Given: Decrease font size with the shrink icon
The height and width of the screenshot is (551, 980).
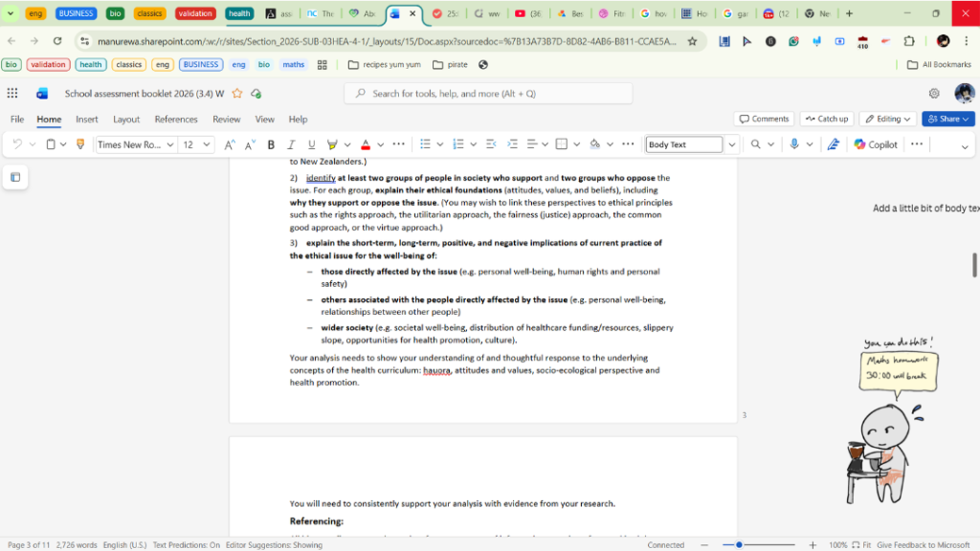Looking at the screenshot, I should 250,144.
